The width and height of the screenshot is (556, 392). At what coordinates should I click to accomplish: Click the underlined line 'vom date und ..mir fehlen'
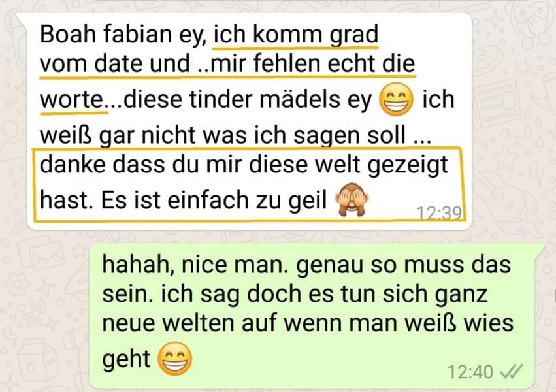click(x=182, y=64)
